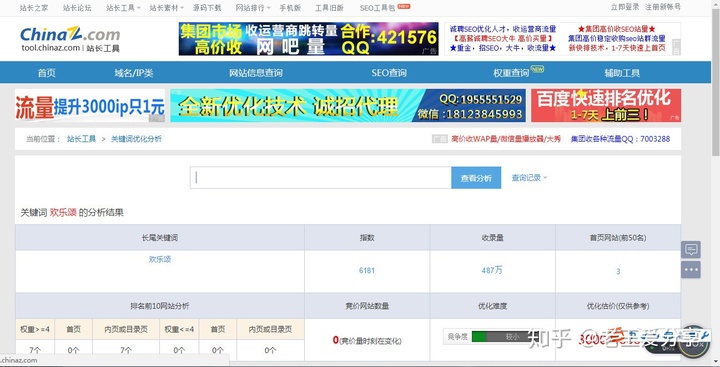720x367 pixels.
Task: Expand the 站长素材 top dropdown
Action: (x=166, y=8)
